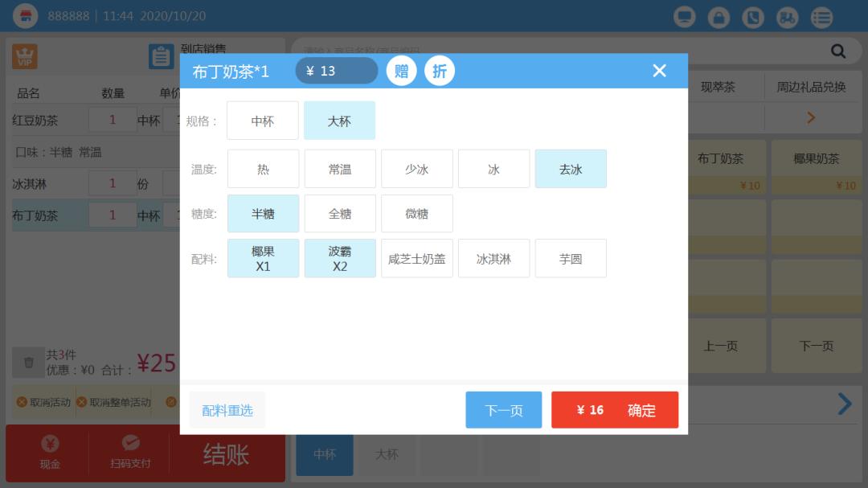Click the blue 下一页 button in dialog
The width and height of the screenshot is (868, 488).
pos(504,410)
